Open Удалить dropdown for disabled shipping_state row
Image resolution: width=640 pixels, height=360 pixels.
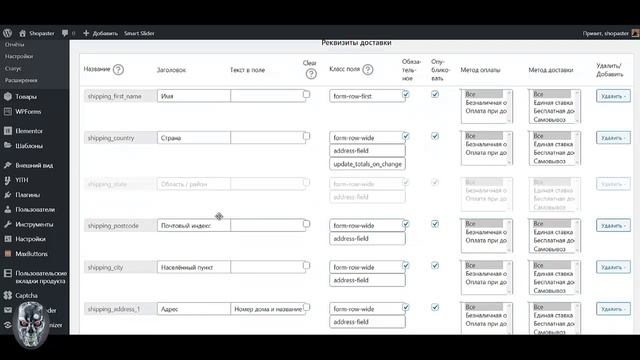pos(613,184)
